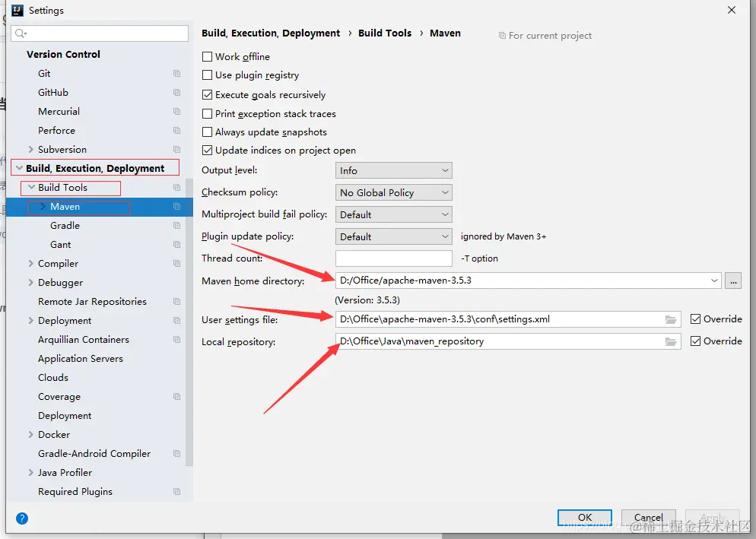Enable the Work offline checkbox
Image resolution: width=756 pixels, height=539 pixels.
pos(208,57)
